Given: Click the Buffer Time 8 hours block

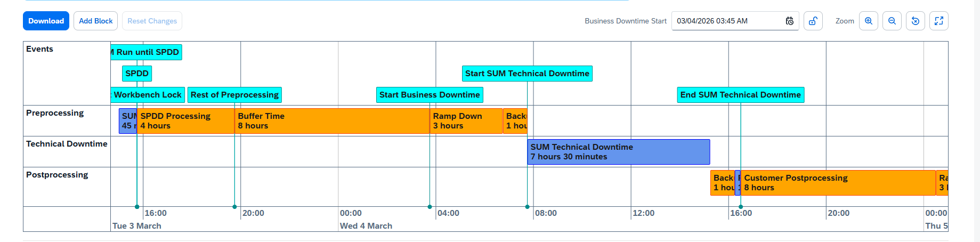Looking at the screenshot, I should click(331, 121).
